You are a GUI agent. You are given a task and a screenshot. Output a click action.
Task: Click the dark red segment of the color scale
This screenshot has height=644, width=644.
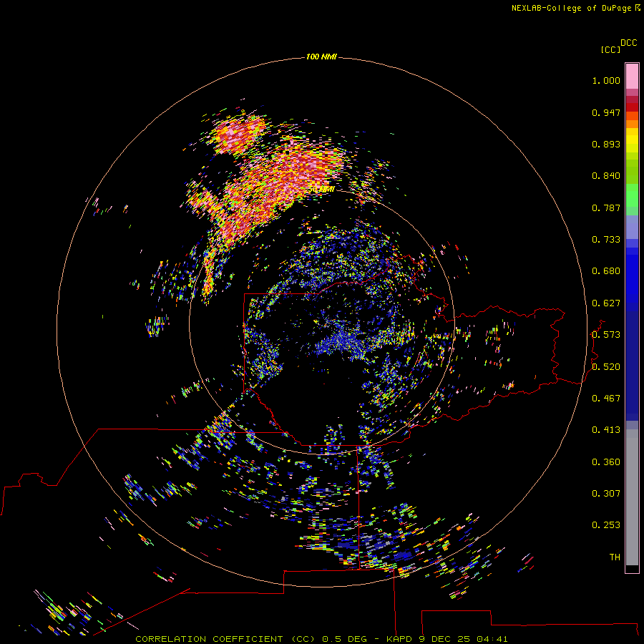point(632,107)
